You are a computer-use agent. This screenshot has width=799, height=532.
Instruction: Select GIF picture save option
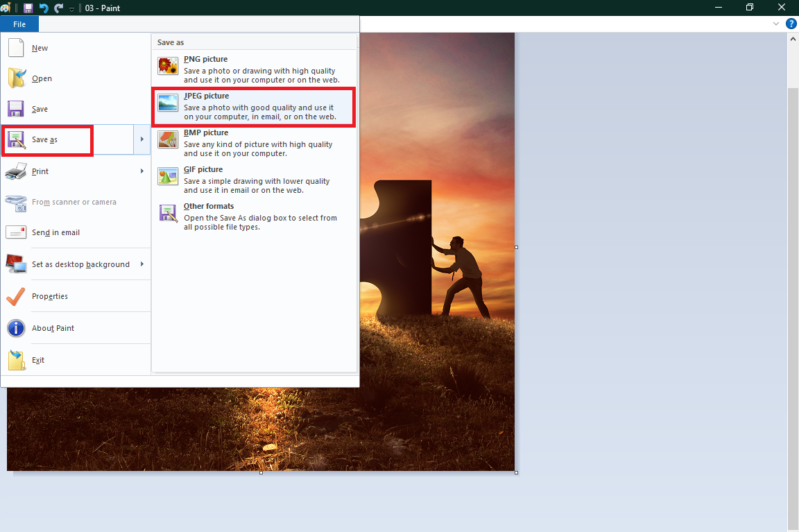point(255,180)
